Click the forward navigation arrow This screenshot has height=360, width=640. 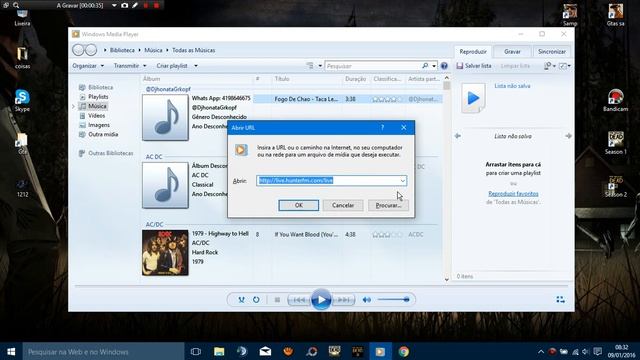(x=91, y=50)
